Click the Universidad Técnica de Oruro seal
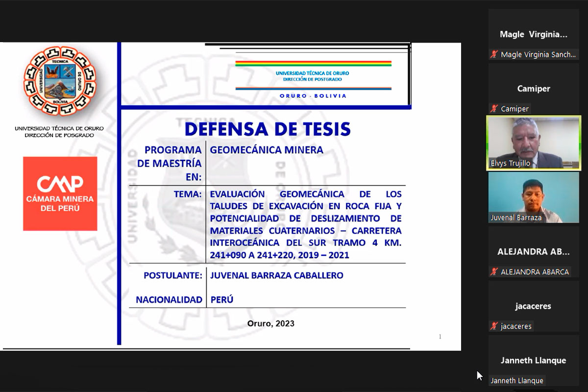This screenshot has width=588, height=392. (x=60, y=81)
